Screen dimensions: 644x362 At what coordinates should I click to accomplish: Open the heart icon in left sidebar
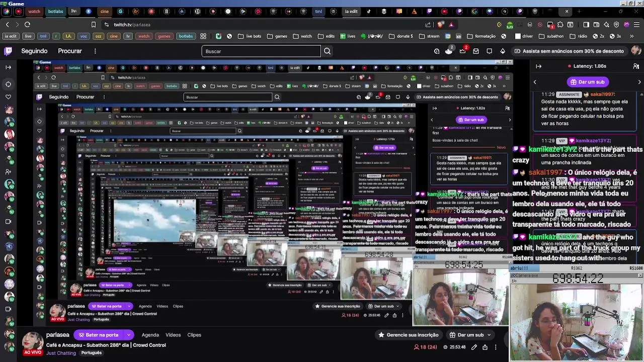(x=9, y=97)
